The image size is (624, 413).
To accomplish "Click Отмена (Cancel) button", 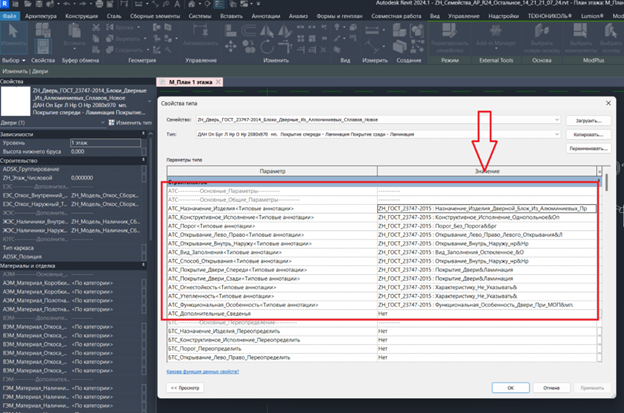I will tap(551, 388).
